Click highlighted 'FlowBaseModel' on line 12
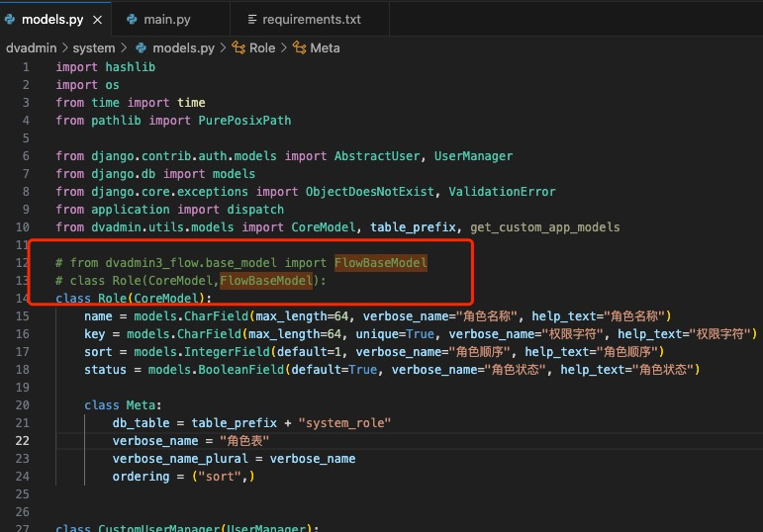Image resolution: width=763 pixels, height=532 pixels. [381, 263]
